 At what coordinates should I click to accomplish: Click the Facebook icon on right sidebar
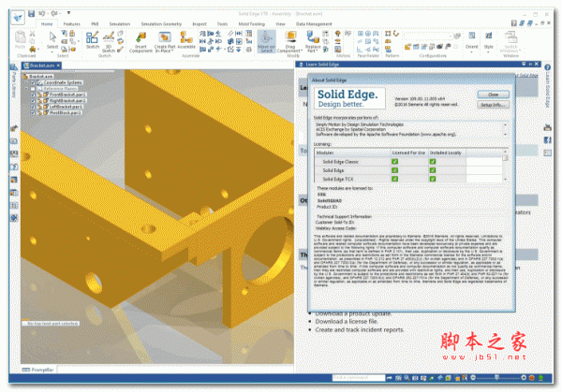pyautogui.click(x=547, y=140)
